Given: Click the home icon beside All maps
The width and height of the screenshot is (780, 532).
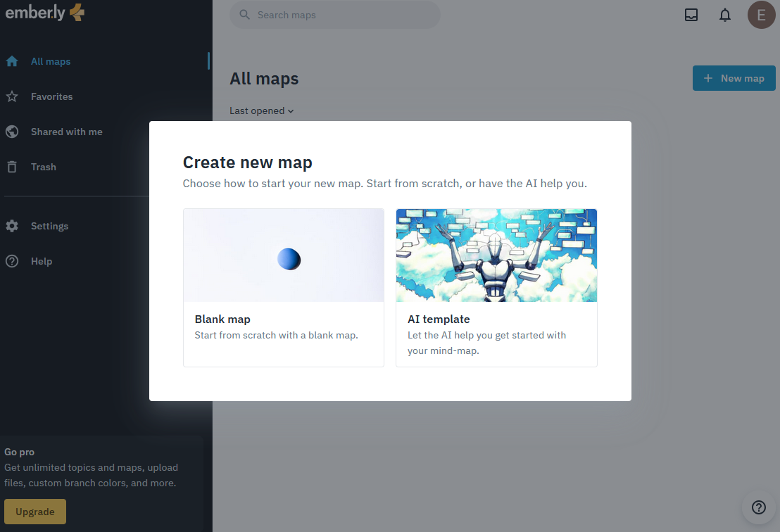Looking at the screenshot, I should [12, 61].
